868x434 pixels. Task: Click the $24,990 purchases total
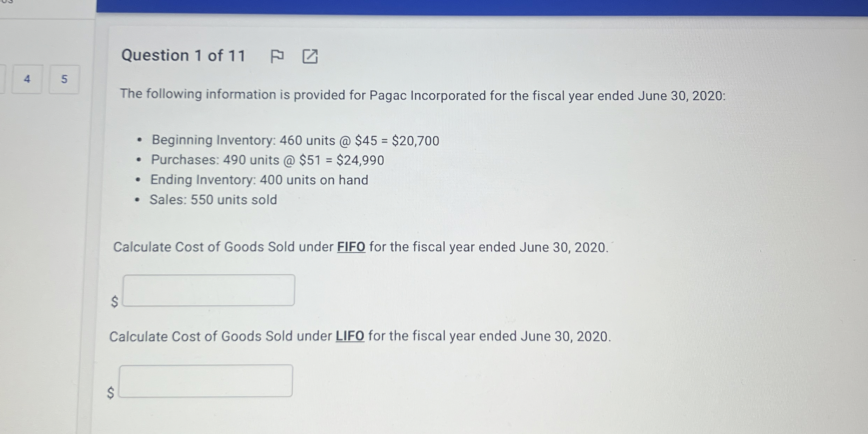(x=360, y=160)
